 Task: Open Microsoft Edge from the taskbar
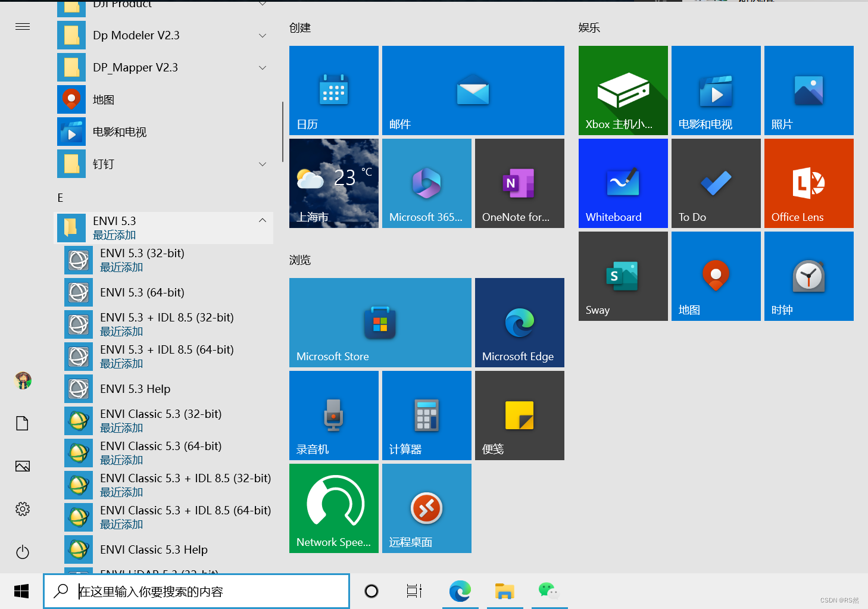[460, 591]
